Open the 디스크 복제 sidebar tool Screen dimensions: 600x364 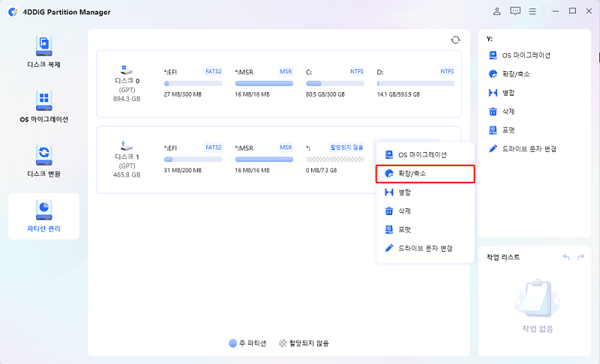point(44,52)
